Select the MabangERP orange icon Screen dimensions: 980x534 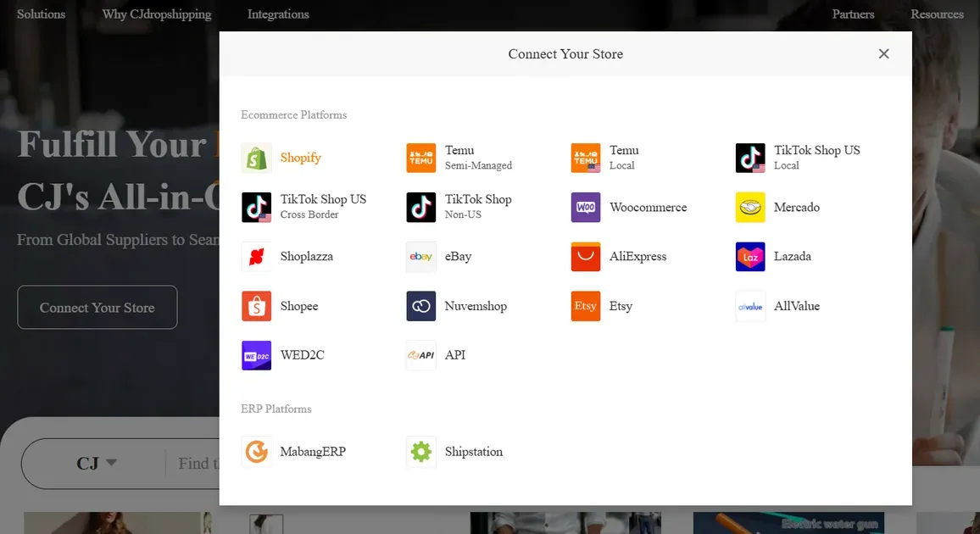click(256, 452)
